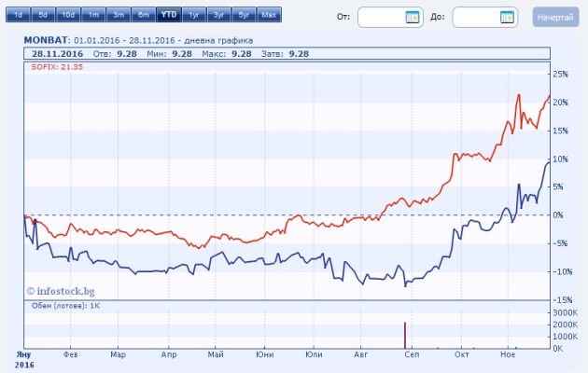Switch to the 3m range

pyautogui.click(x=119, y=15)
